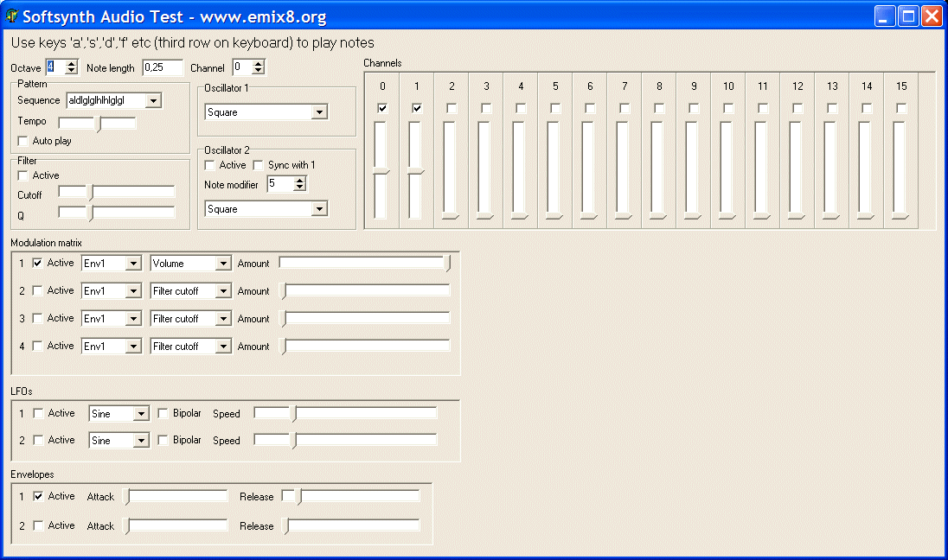Click LFO 2 Speed slider
Viewport: 948px width, 560px height.
[x=345, y=441]
